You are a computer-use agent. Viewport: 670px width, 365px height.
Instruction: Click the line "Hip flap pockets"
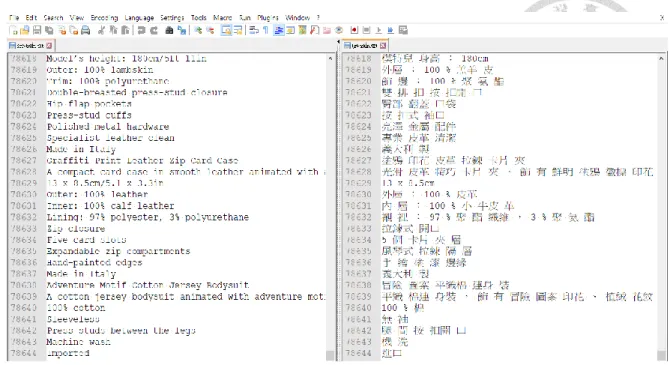click(x=89, y=104)
